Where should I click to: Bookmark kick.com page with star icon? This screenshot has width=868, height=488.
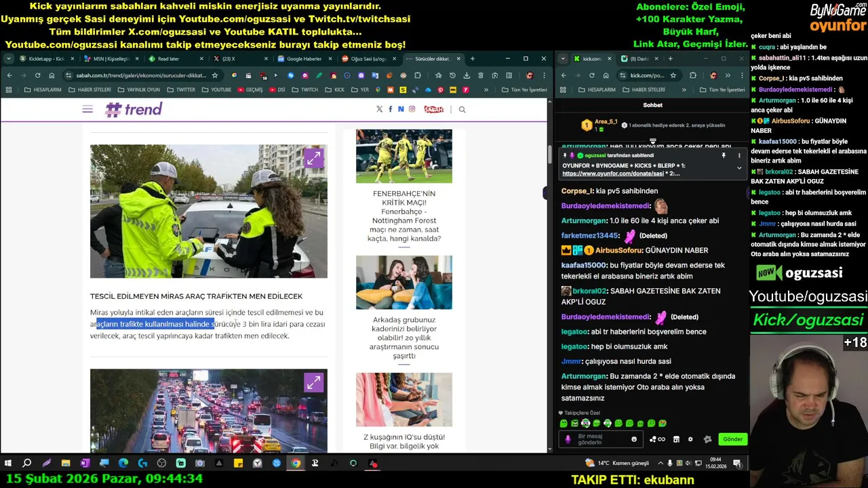coord(673,75)
